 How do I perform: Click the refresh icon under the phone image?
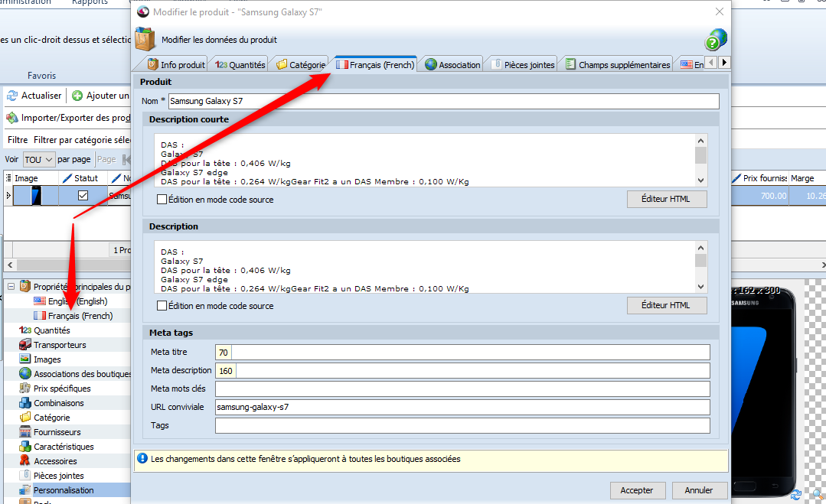(x=796, y=495)
